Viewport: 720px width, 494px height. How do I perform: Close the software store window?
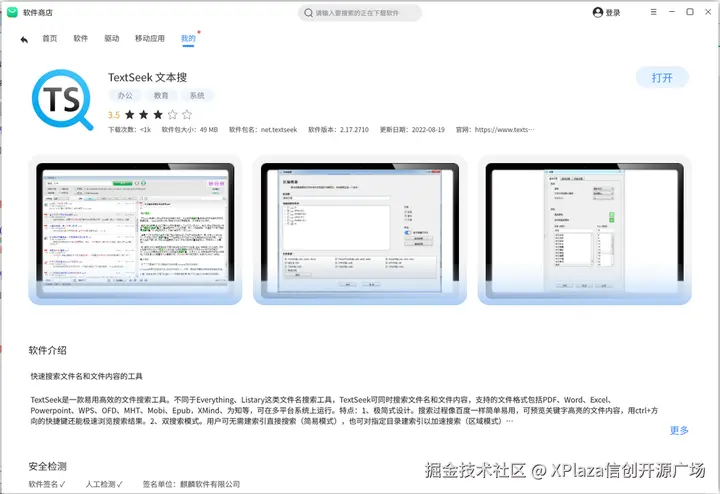(x=708, y=12)
